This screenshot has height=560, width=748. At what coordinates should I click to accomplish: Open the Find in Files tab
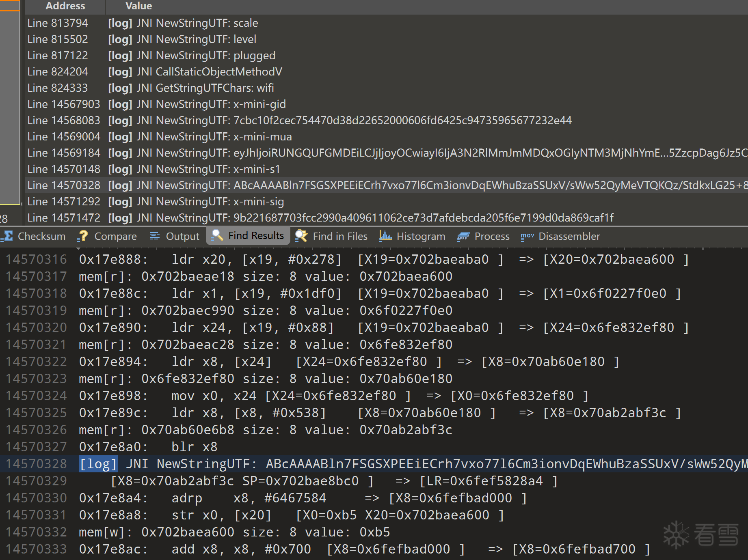(331, 236)
